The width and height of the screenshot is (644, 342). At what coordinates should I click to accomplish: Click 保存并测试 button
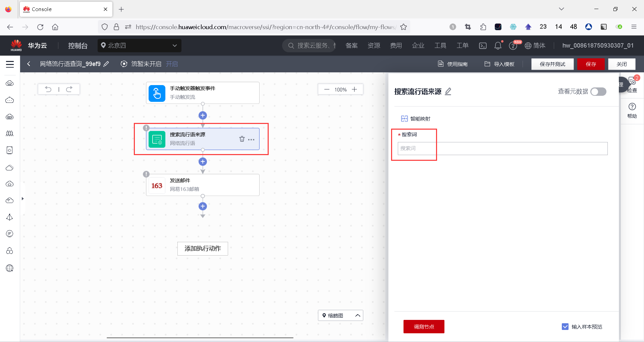[x=552, y=64]
